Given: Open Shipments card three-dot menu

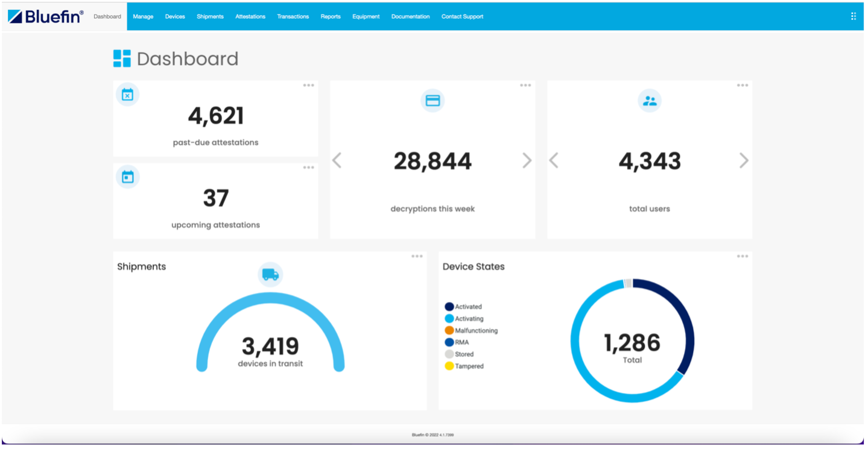Looking at the screenshot, I should click(x=417, y=256).
